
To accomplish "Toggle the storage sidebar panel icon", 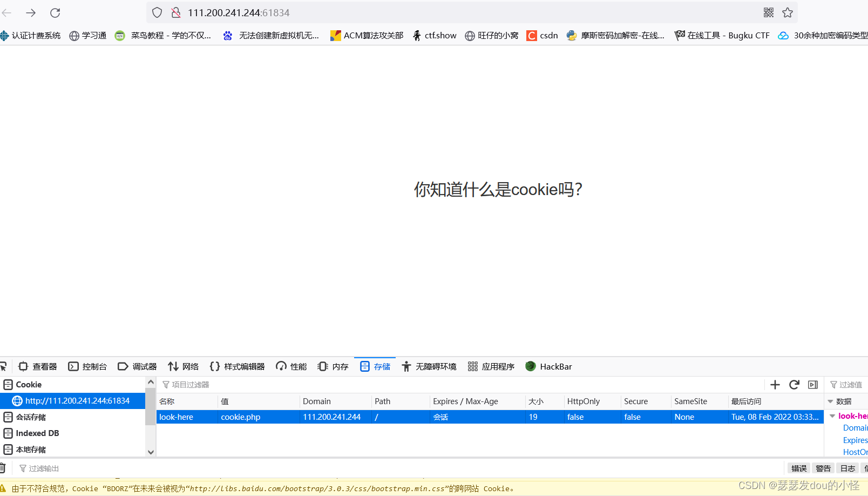I will 813,385.
